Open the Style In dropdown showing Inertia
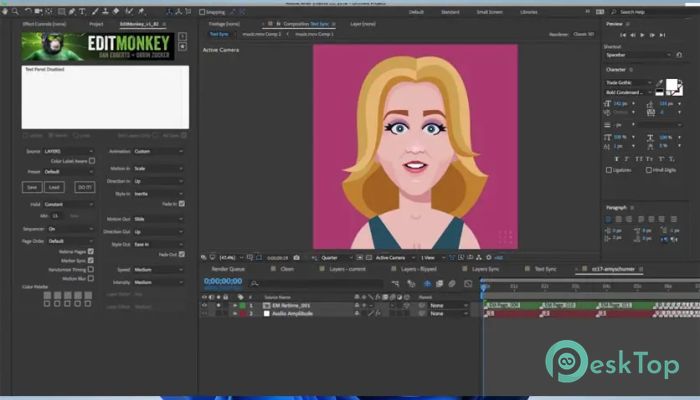The width and height of the screenshot is (700, 400). [x=158, y=194]
